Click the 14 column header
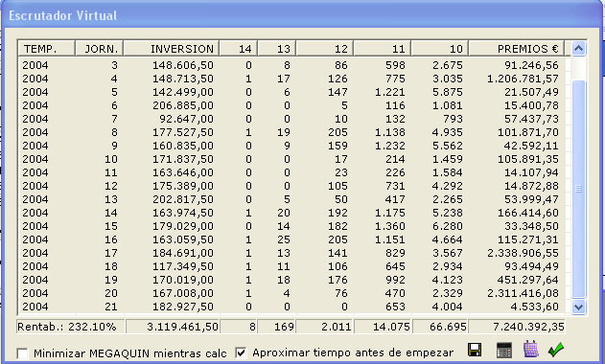The width and height of the screenshot is (605, 364). point(239,49)
